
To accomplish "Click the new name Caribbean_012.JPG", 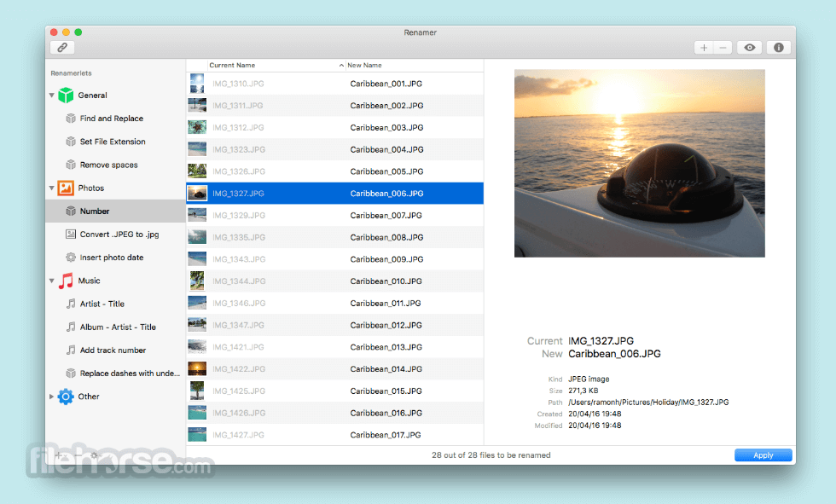I will (x=386, y=325).
